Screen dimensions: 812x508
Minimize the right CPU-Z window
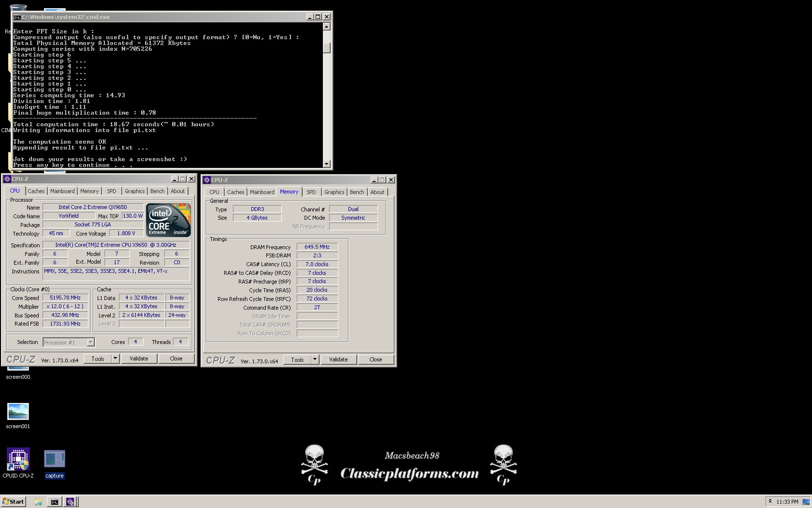coord(374,180)
